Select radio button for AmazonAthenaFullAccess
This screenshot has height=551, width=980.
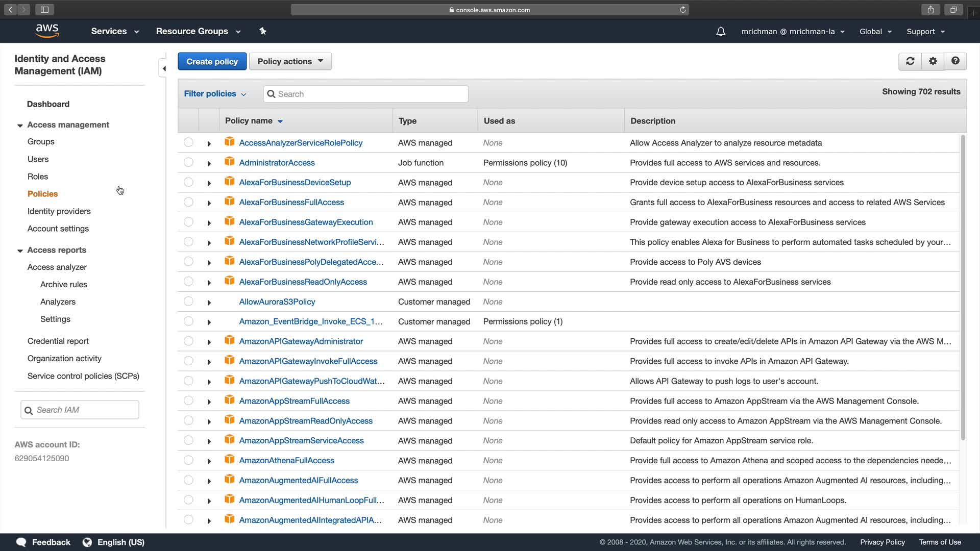(188, 460)
